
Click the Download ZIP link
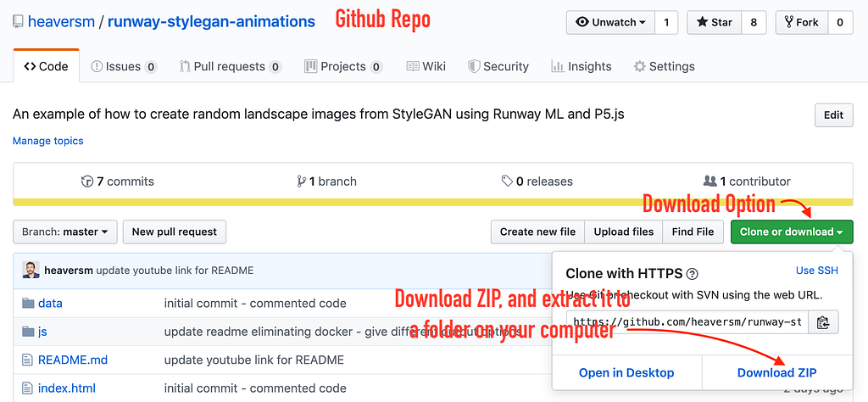click(x=776, y=372)
